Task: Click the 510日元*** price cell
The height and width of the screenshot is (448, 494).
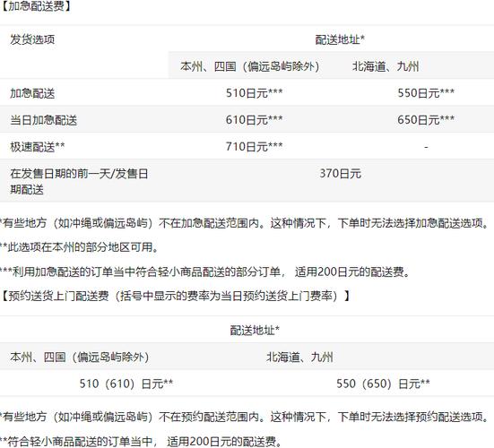Action: (x=255, y=93)
